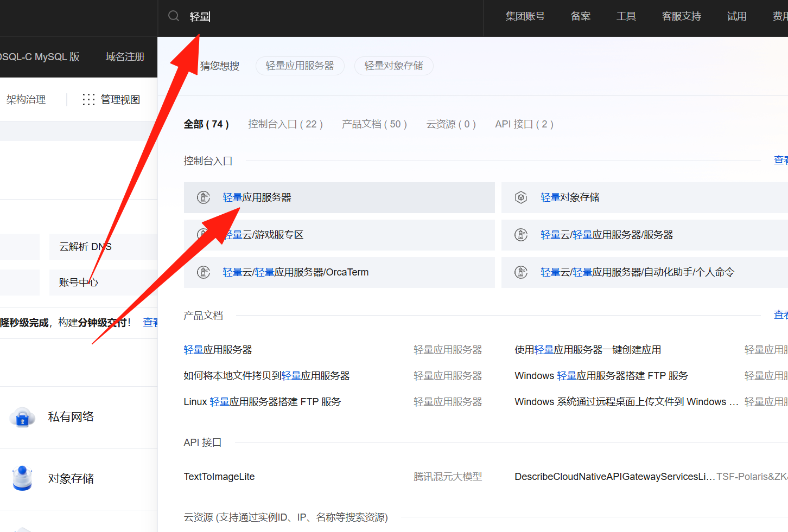Click 腾讯混元大模型 label beside TextToImageLite
Image resolution: width=788 pixels, height=532 pixels.
click(x=448, y=477)
